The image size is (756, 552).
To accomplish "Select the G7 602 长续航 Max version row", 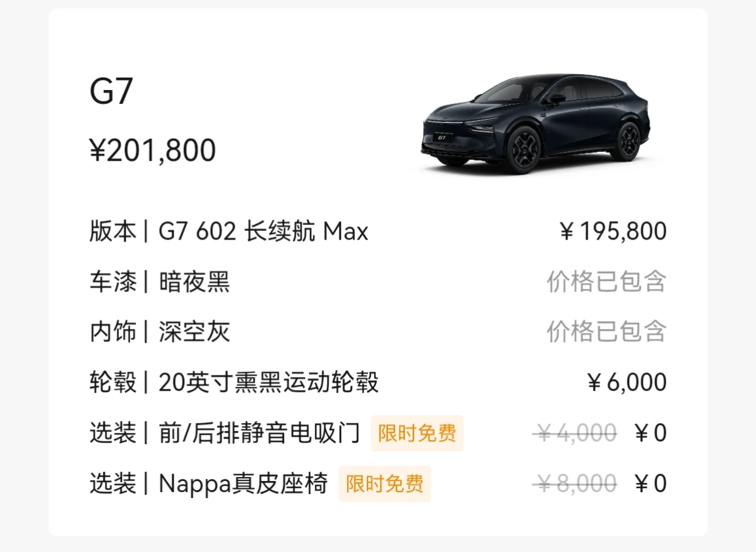I will pyautogui.click(x=378, y=231).
